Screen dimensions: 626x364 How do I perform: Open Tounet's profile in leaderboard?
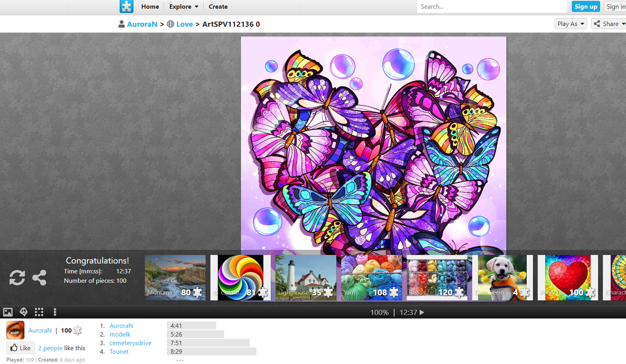tap(119, 352)
